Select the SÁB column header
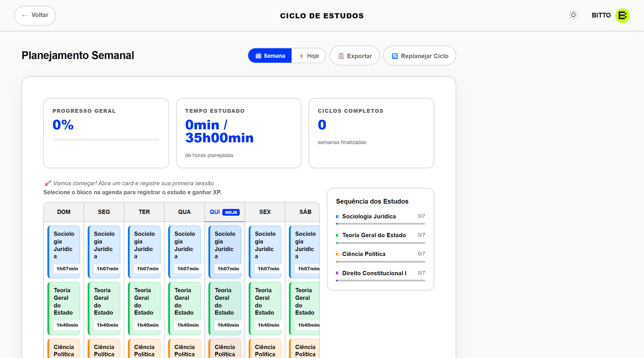The height and width of the screenshot is (358, 644). [x=303, y=212]
